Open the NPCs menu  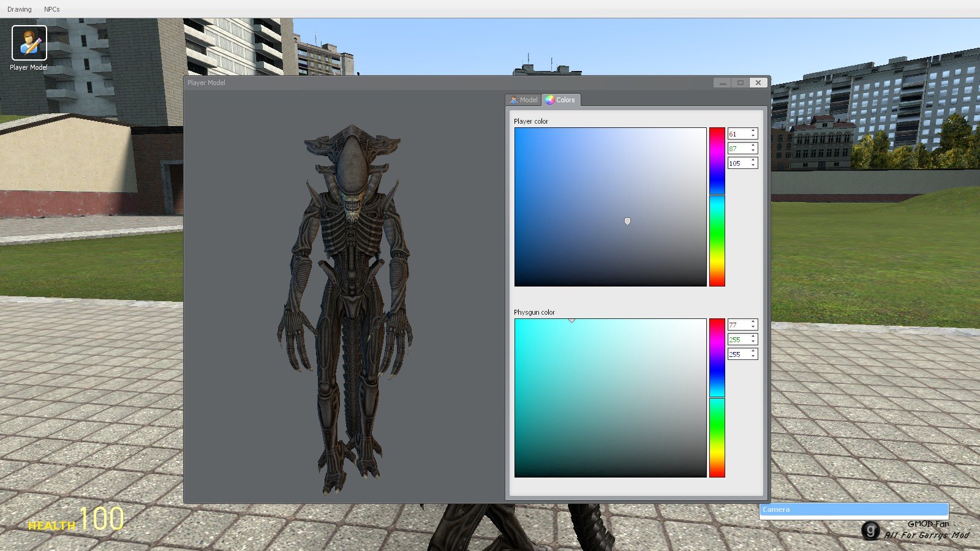(52, 9)
